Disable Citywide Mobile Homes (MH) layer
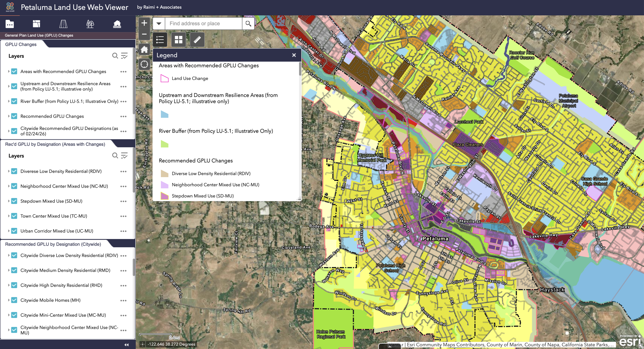 pos(14,300)
